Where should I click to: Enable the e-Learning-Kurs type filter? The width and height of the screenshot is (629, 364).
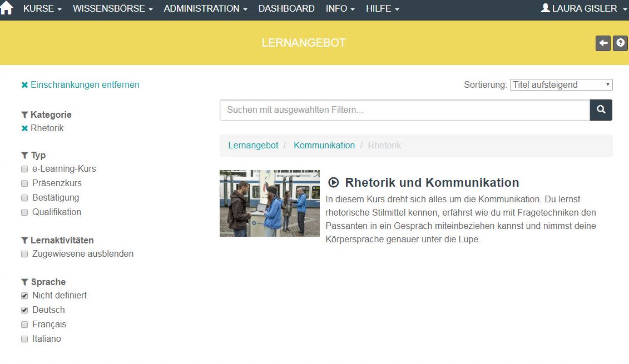[x=24, y=169]
